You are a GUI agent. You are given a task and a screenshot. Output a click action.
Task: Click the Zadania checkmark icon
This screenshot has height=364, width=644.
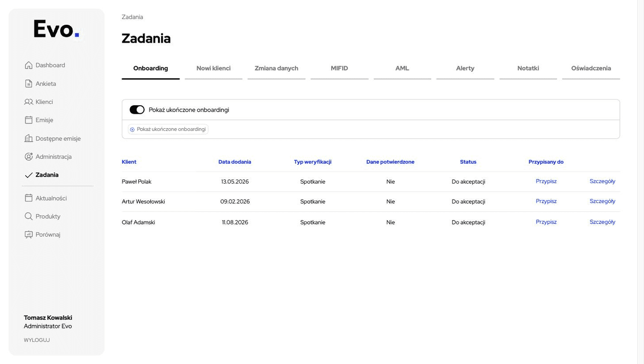coord(29,175)
